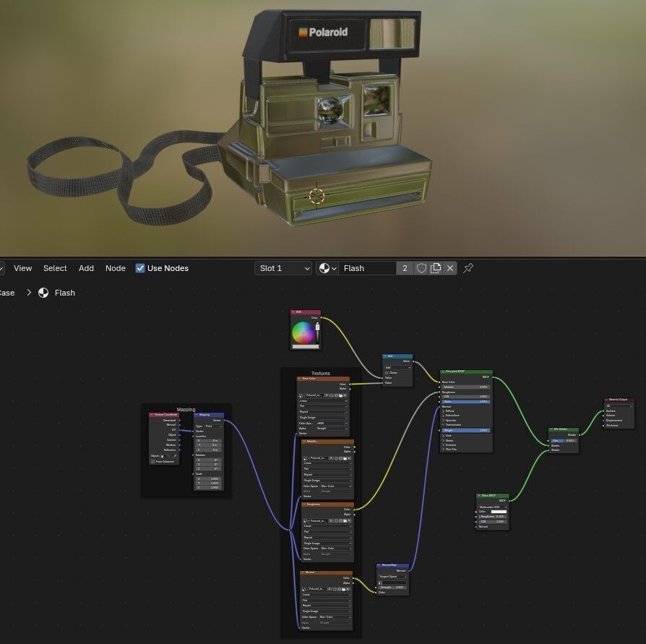
Task: Expand the Specular panel in Principled BSDF
Action: pos(443,420)
